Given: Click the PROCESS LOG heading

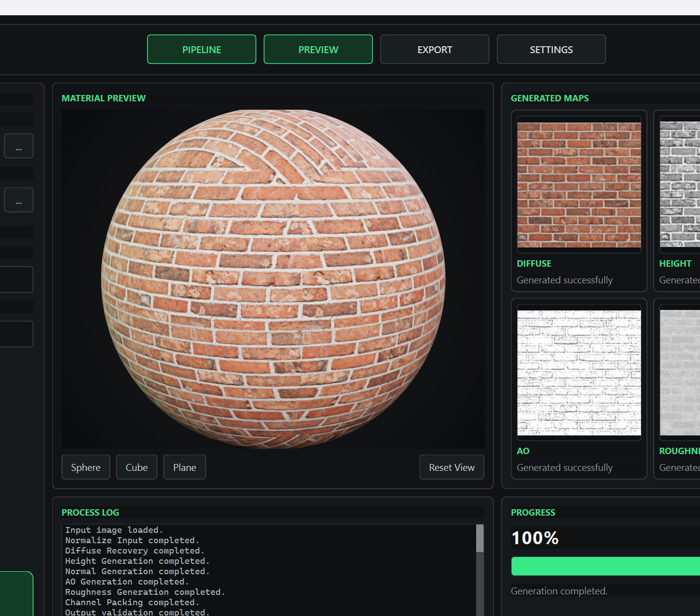Looking at the screenshot, I should pyautogui.click(x=90, y=512).
